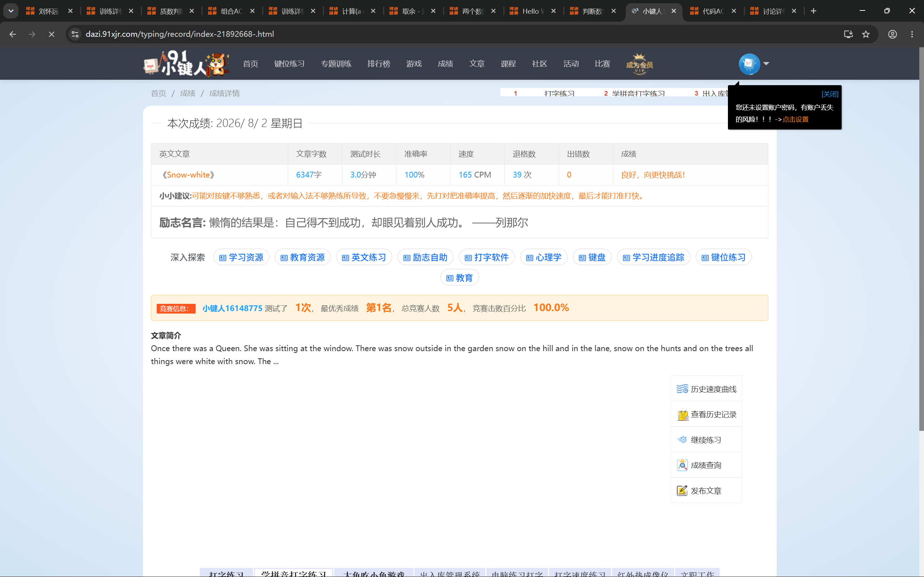This screenshot has height=577, width=924.
Task: Click install app icon in address bar
Action: click(x=848, y=34)
